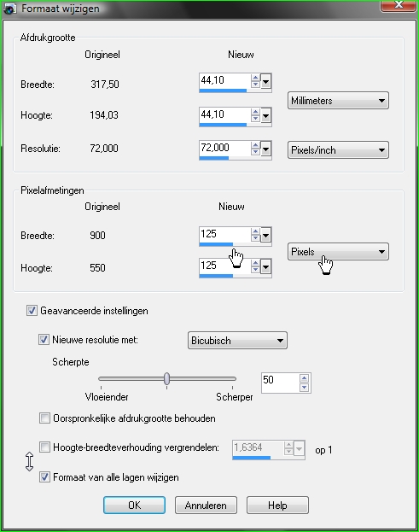Viewport: 419px width, 532px height.
Task: Click the up arrow of print Breedte spinner
Action: click(x=255, y=78)
